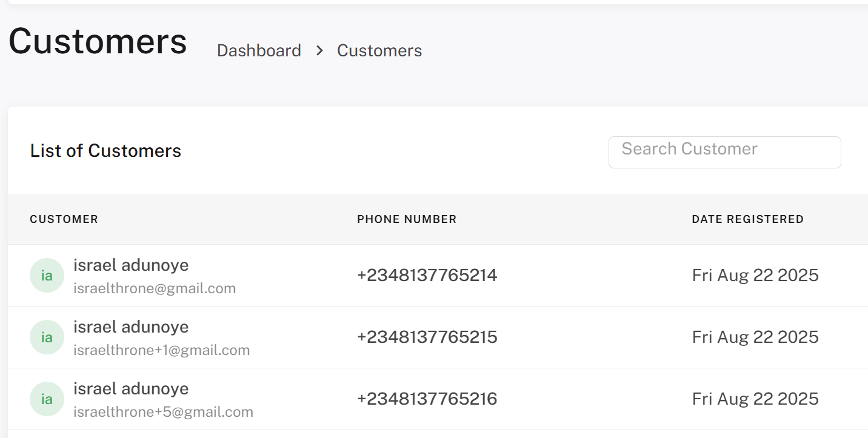868x438 pixels.
Task: Sort by the CUSTOMER column header
Action: pos(64,219)
